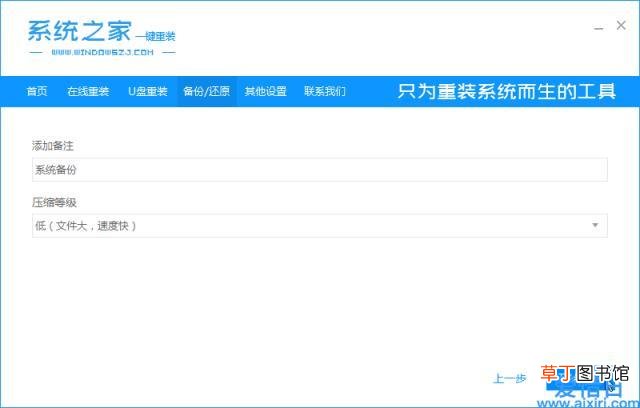Open the U盘重装 tab
Screen dimensions: 640x408
148,91
